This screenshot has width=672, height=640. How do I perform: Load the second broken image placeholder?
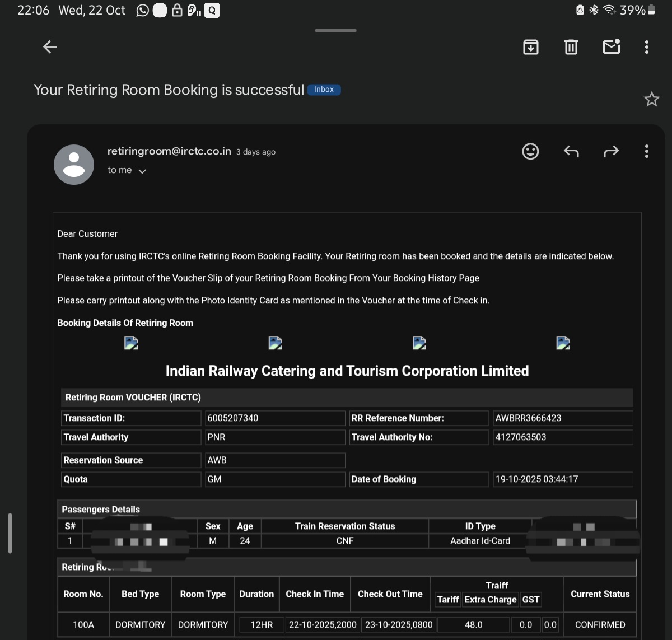click(x=275, y=343)
